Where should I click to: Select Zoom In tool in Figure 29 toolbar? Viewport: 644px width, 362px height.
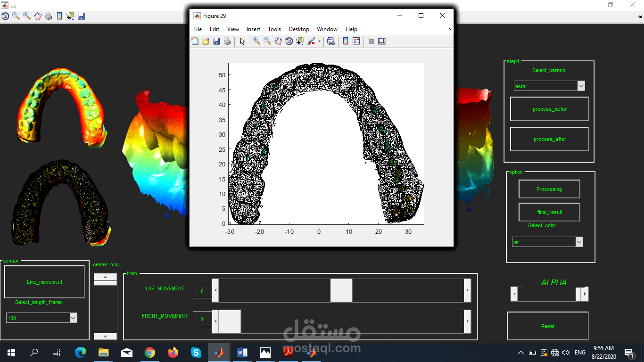256,41
